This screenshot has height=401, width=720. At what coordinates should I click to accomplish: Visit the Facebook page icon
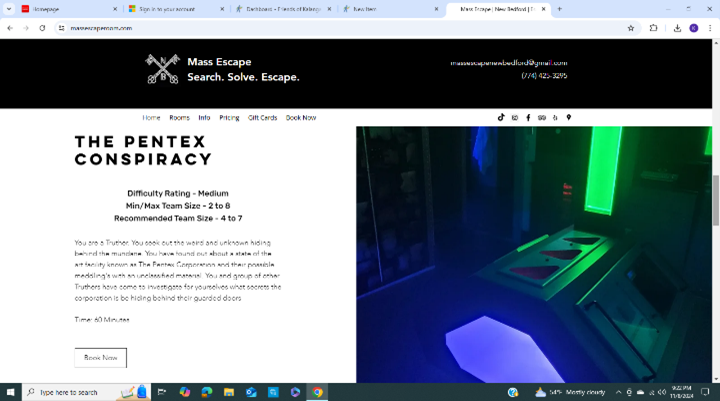pos(528,118)
